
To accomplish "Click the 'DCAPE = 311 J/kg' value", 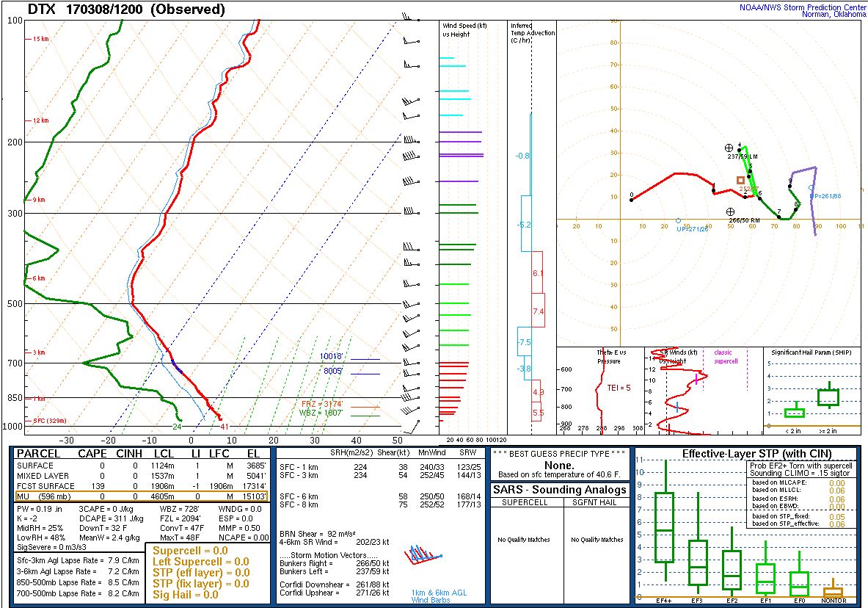I will coord(111,518).
